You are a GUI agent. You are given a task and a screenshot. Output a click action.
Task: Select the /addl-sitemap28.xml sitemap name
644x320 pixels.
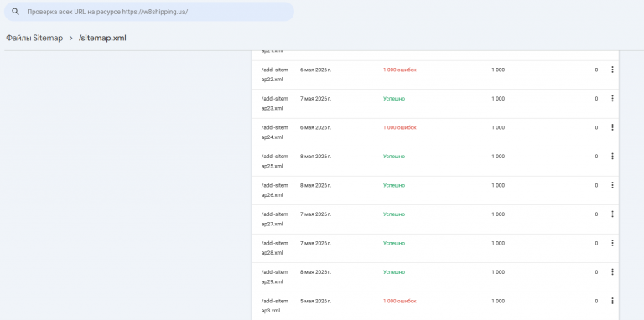click(x=275, y=248)
